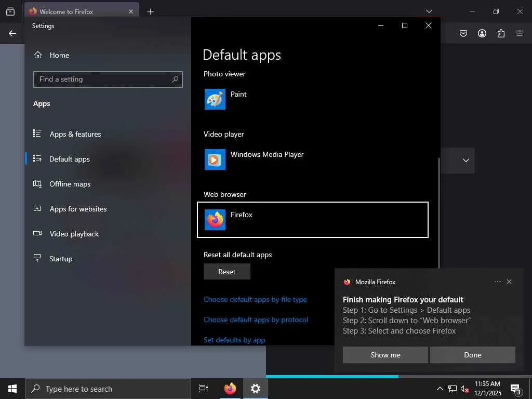
Task: Expand the dropdown chevron in Firefox page
Action: [466, 161]
